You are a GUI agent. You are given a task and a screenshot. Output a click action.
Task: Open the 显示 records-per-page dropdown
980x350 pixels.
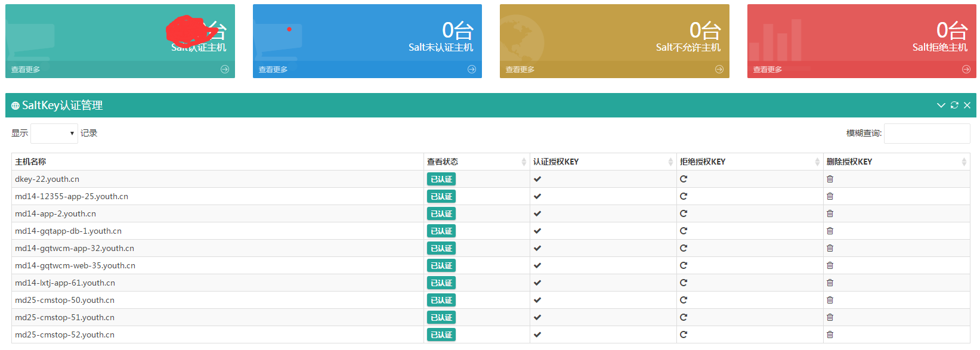54,134
